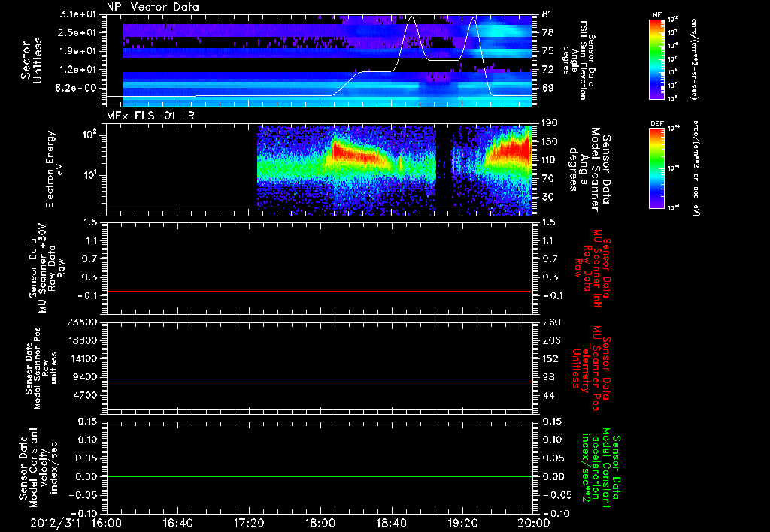Click the '206' telemetry tick value
The width and height of the screenshot is (770, 532).
point(550,340)
